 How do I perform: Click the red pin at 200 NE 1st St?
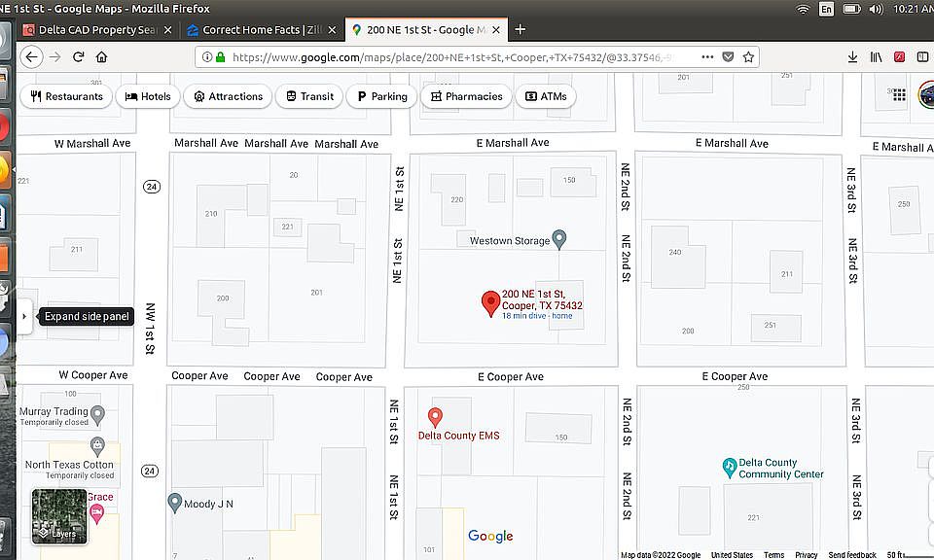tap(491, 303)
